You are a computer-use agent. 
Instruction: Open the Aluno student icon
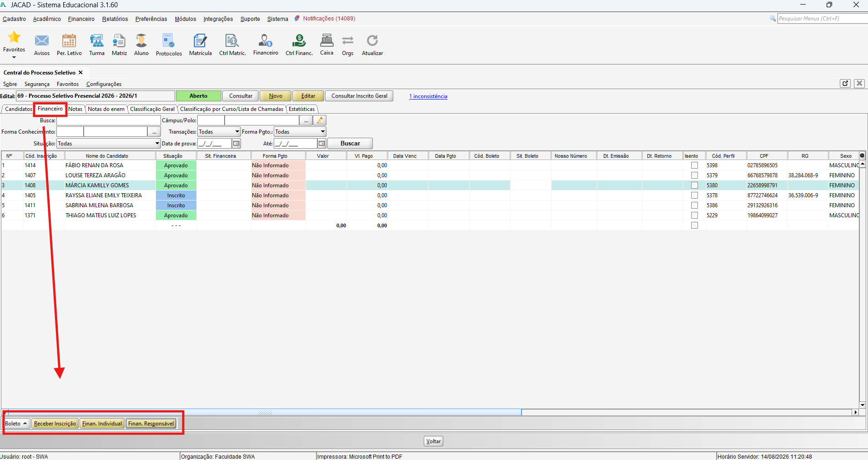[141, 40]
